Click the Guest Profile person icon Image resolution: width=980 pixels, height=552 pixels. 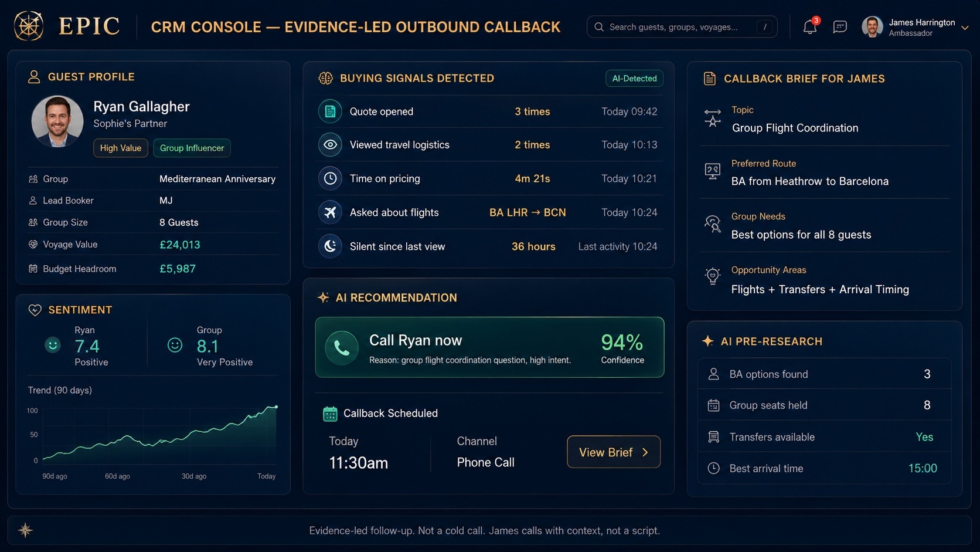click(34, 77)
